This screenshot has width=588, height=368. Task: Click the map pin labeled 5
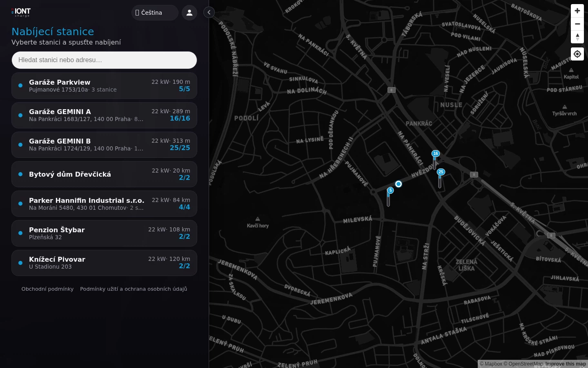click(x=390, y=196)
